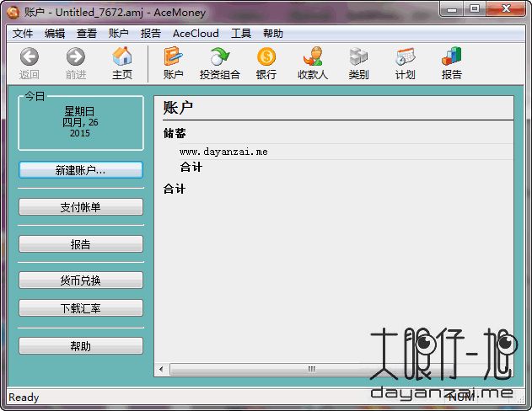The width and height of the screenshot is (532, 411).
Task: Open the Categories (类别) cubes icon
Action: click(358, 56)
